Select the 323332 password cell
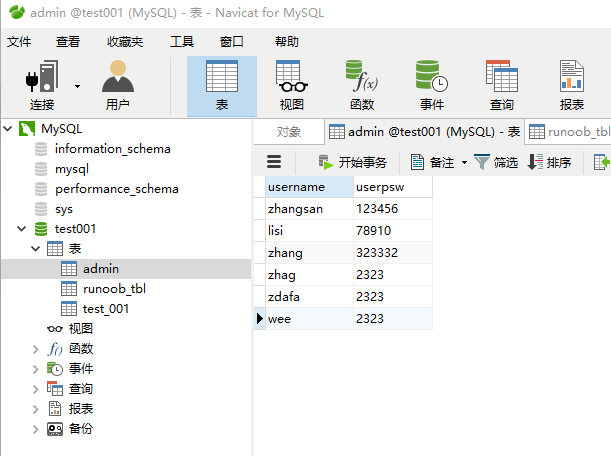Screen dimensions: 611x456 click(x=393, y=253)
